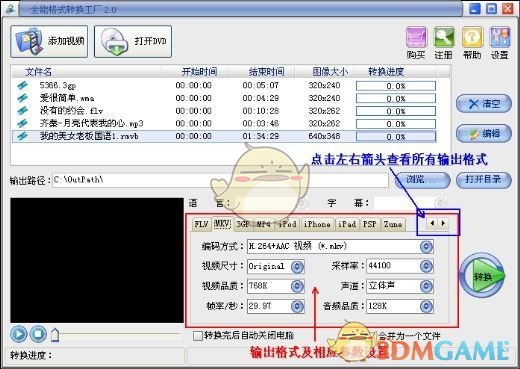Click file icon beside 齐秦-月亮代表我的心.mp3
This screenshot has width=520, height=369.
tap(23, 124)
